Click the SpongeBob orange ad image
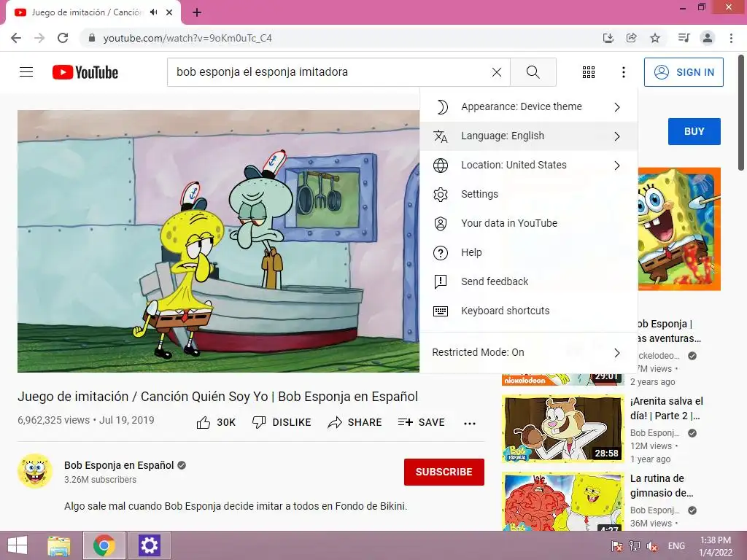 point(679,228)
